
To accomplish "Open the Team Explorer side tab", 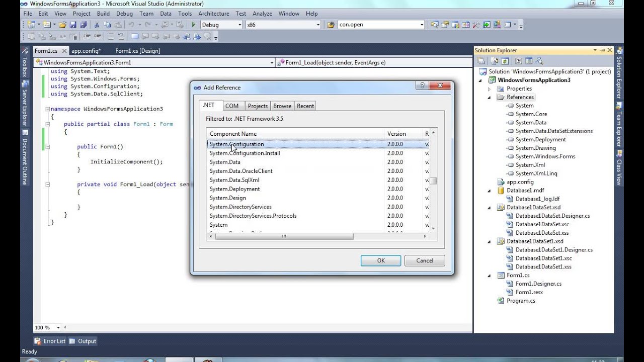I will click(x=619, y=125).
